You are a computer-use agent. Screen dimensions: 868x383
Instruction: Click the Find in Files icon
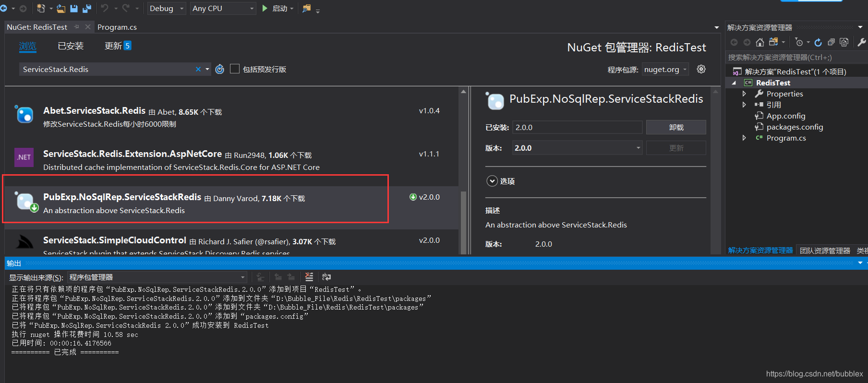(x=306, y=8)
